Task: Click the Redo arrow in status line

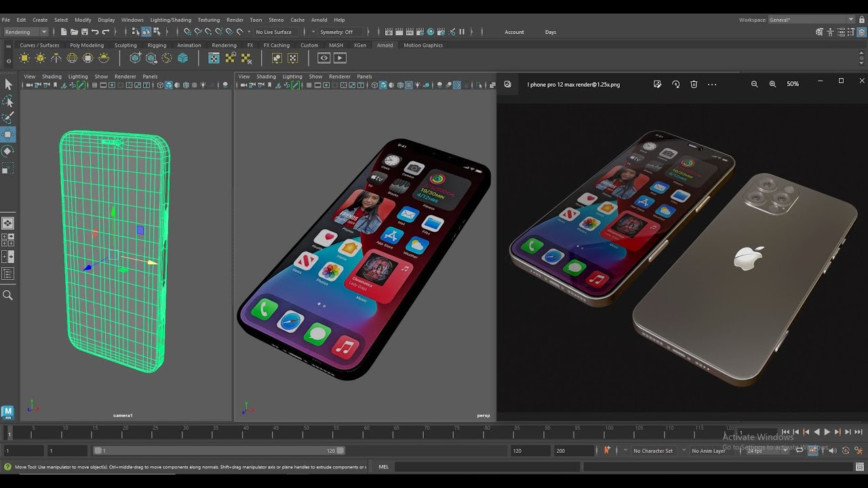Action: click(x=105, y=32)
